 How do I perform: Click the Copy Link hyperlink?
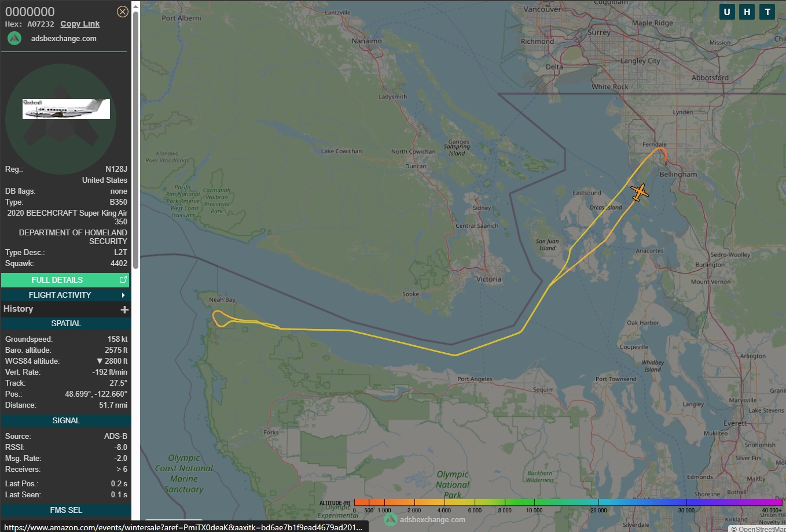click(80, 24)
